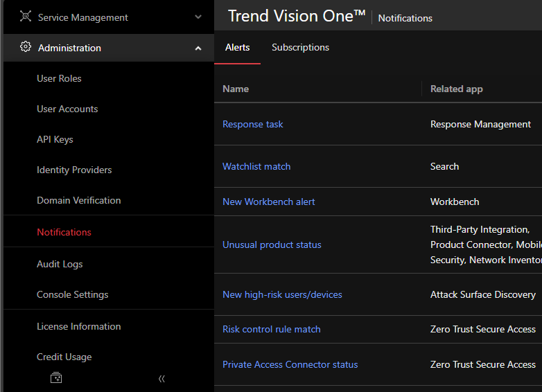The width and height of the screenshot is (542, 392).
Task: Sort by the Name column header
Action: click(x=236, y=89)
